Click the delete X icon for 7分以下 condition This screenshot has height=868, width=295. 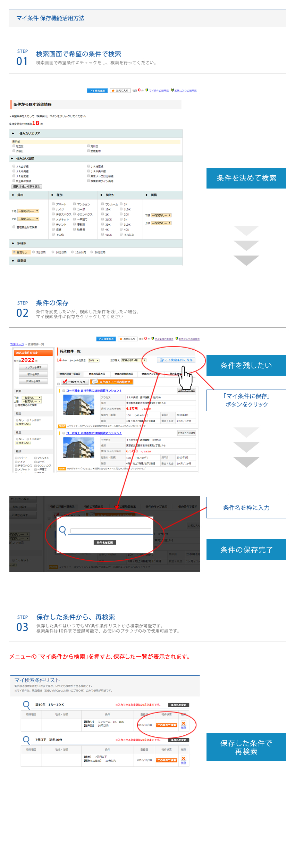pyautogui.click(x=184, y=758)
